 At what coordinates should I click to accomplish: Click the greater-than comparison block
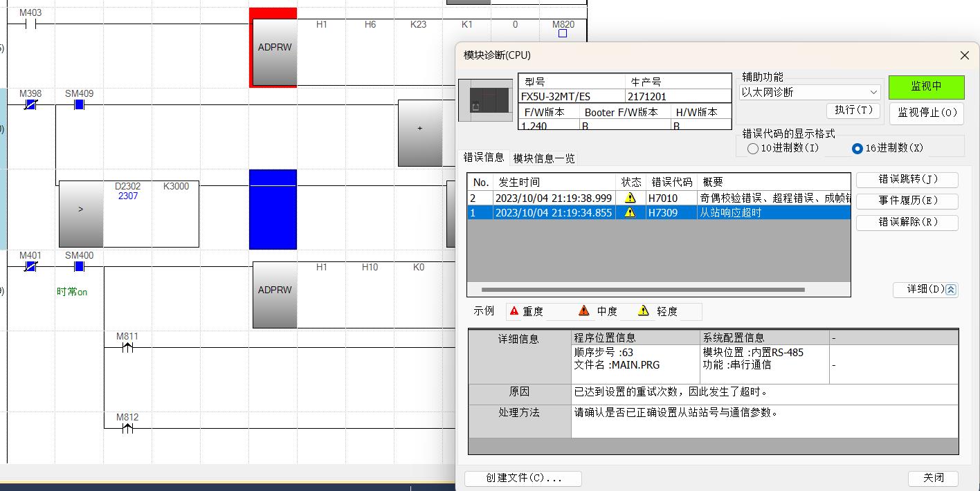[x=81, y=214]
